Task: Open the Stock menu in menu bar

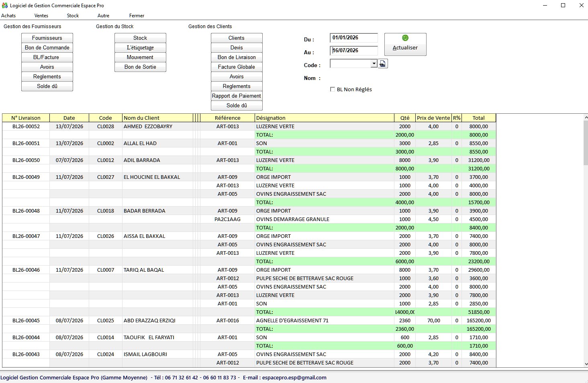Action: click(x=73, y=16)
